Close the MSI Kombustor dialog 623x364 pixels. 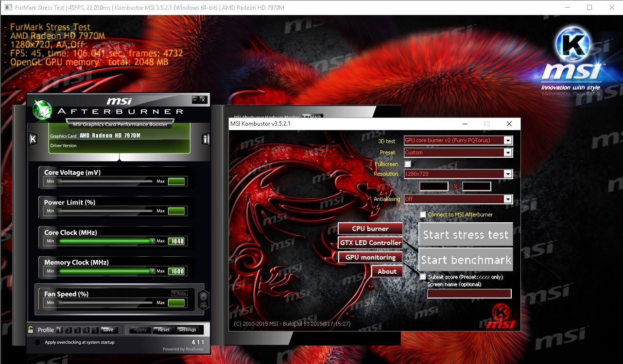pos(509,124)
